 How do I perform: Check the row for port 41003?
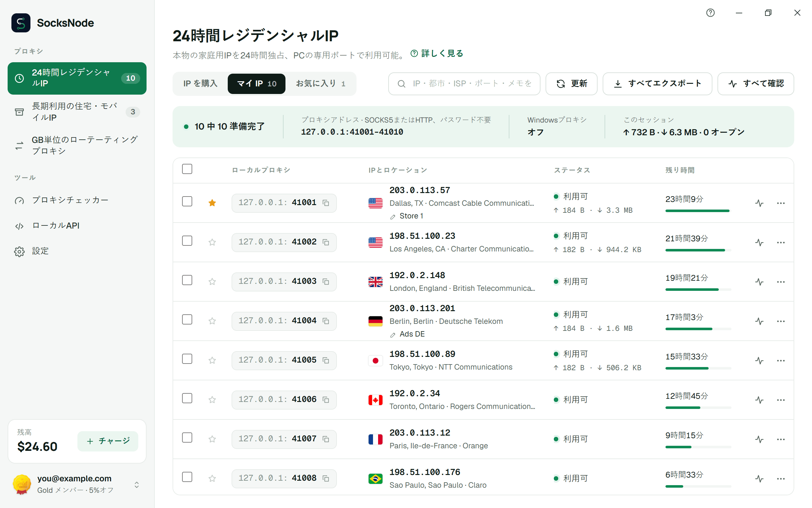pos(187,280)
